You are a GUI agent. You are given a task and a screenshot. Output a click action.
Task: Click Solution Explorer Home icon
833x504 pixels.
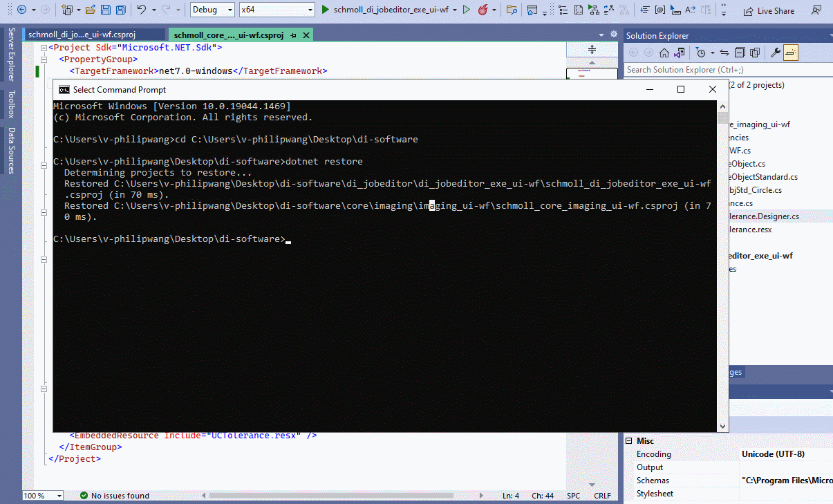(664, 53)
